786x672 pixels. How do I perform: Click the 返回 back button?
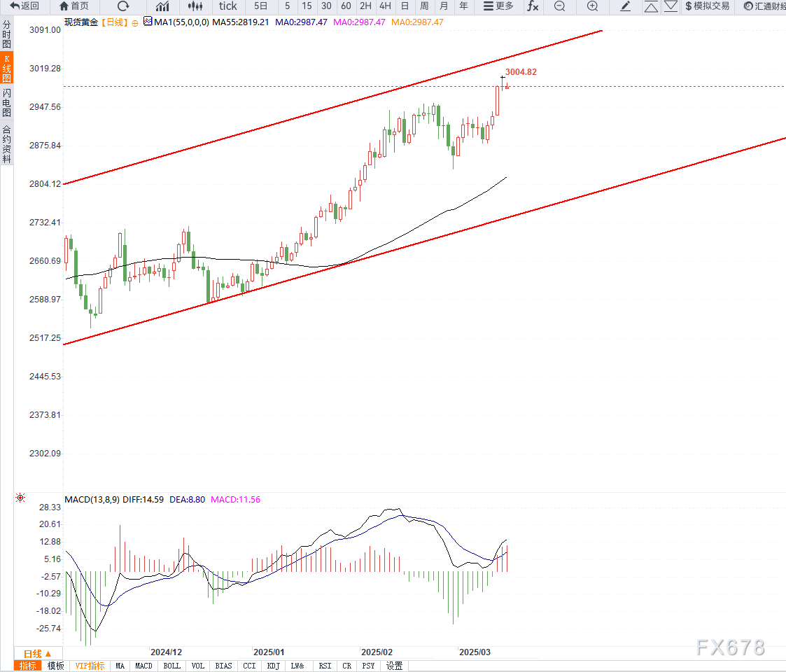[24, 6]
